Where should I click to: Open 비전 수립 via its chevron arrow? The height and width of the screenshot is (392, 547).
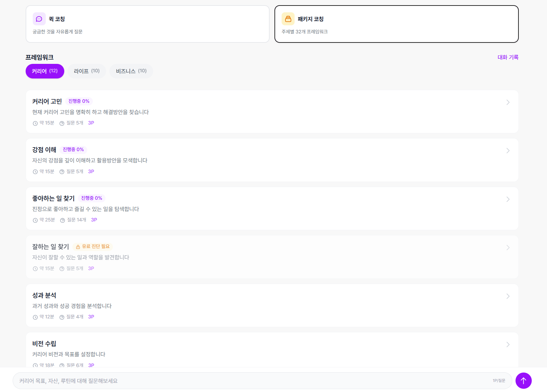508,345
